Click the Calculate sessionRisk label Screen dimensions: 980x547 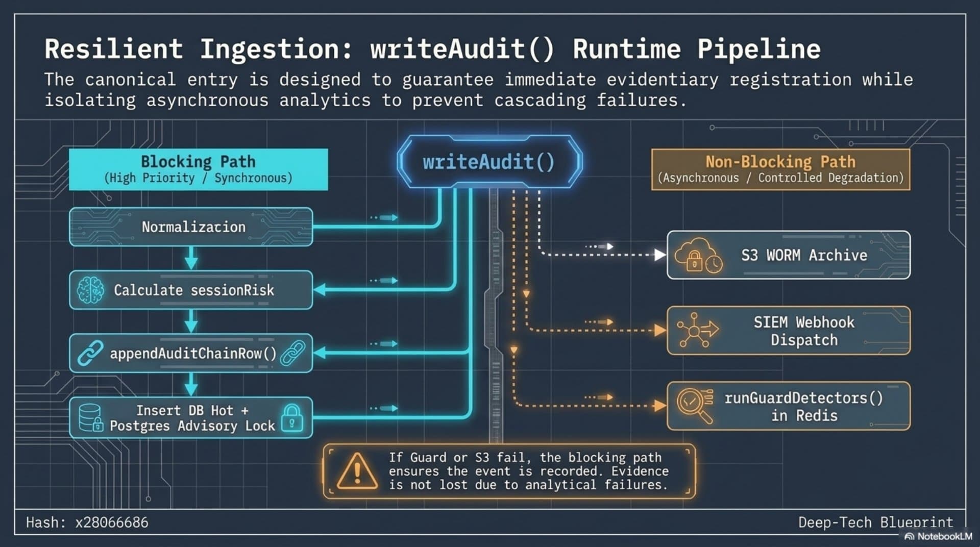(x=194, y=290)
